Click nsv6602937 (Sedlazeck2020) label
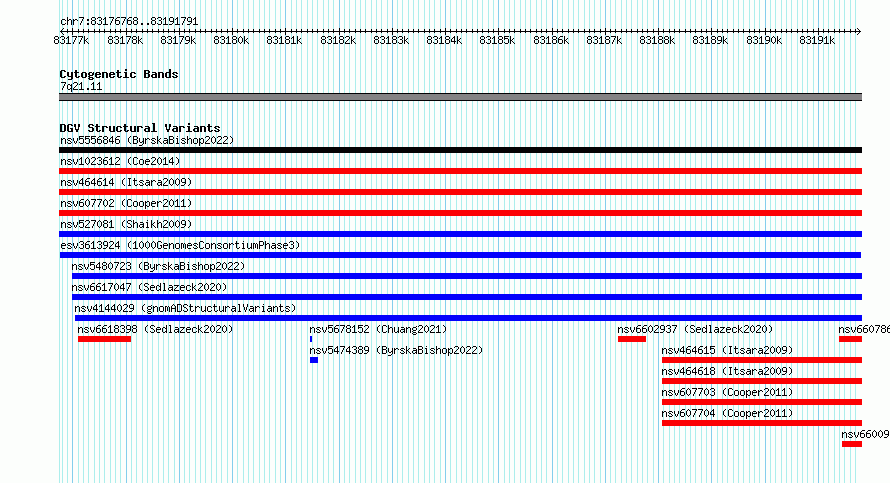Viewport: 890px width, 483px height. point(695,329)
